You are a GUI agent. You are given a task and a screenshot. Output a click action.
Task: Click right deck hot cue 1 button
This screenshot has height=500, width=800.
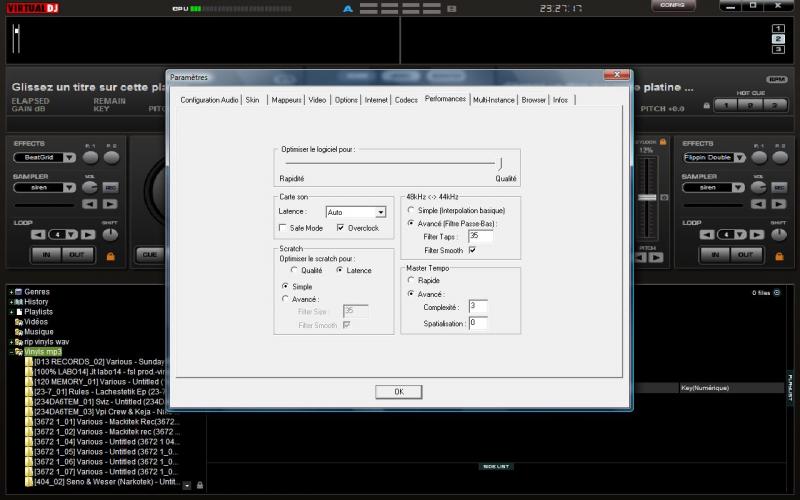pyautogui.click(x=726, y=106)
